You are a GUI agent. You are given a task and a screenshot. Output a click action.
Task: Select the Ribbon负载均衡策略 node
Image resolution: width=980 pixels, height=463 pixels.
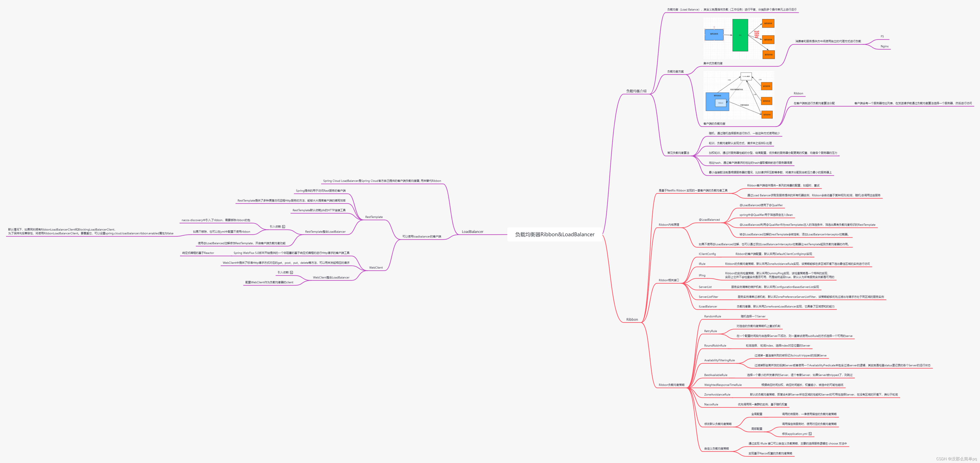671,385
